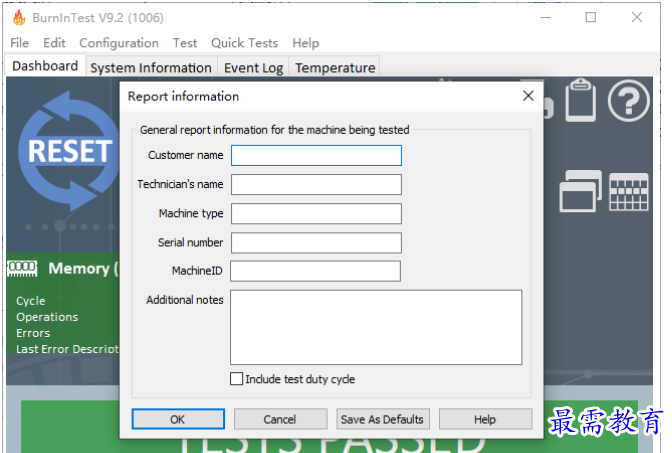Enable Include test duty cycle checkbox
This screenshot has height=453, width=672.
(x=236, y=379)
